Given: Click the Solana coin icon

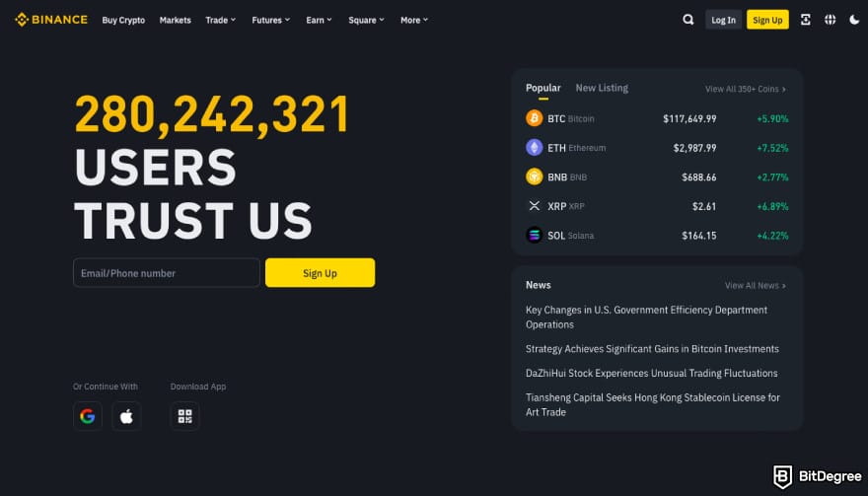Looking at the screenshot, I should [x=535, y=236].
